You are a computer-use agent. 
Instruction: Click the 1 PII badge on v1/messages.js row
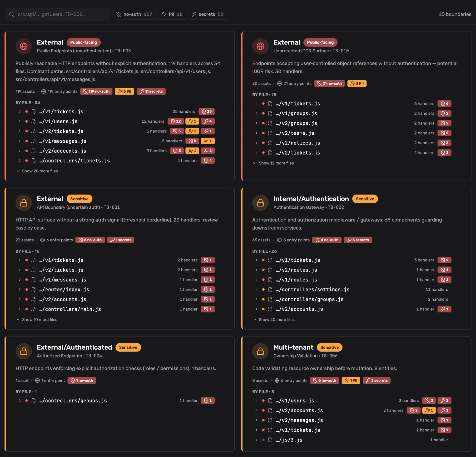(208, 141)
